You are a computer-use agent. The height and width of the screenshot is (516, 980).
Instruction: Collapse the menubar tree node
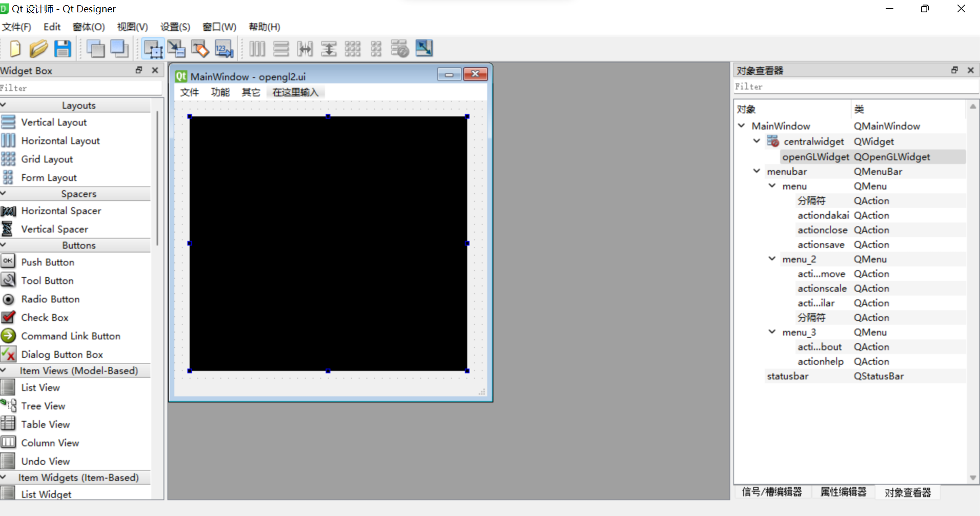click(757, 171)
